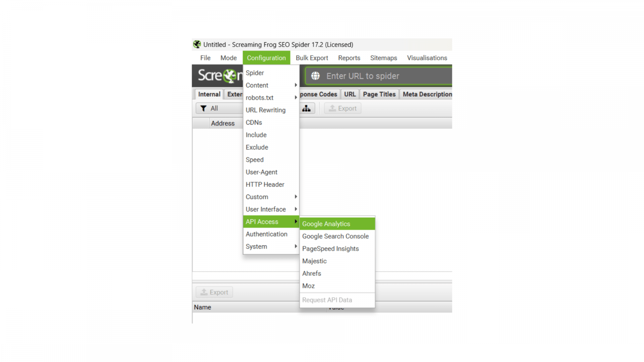Open the Meta Description tab
The image size is (644, 362).
tap(427, 94)
